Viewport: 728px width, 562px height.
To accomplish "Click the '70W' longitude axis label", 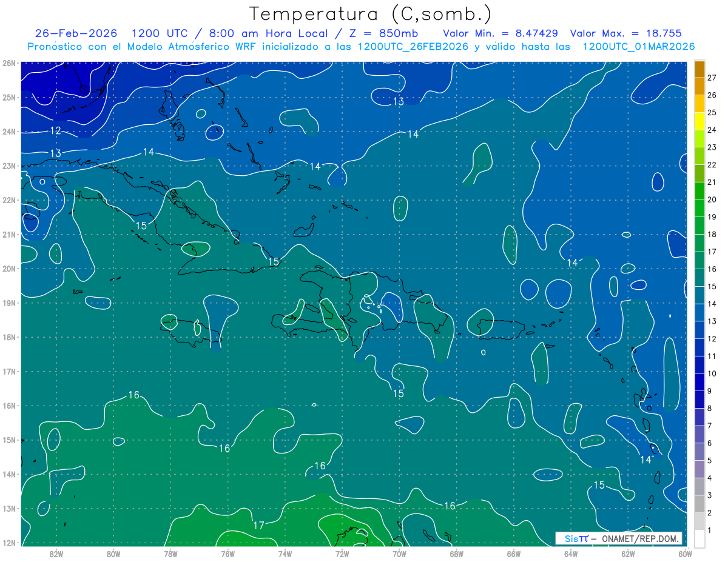I will pos(399,554).
